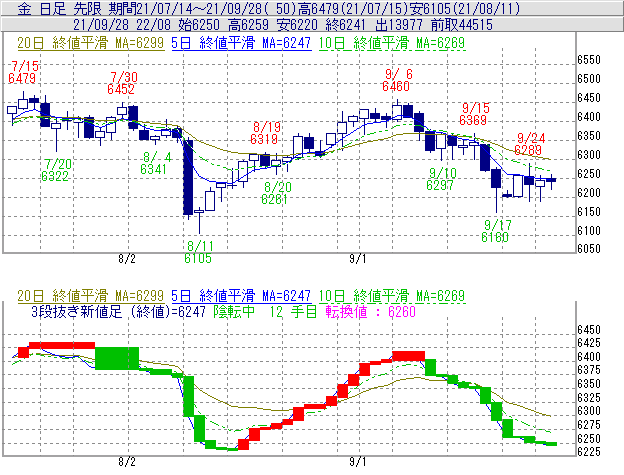
Task: Click the 転換値 : 6260 text
Action: point(370,311)
